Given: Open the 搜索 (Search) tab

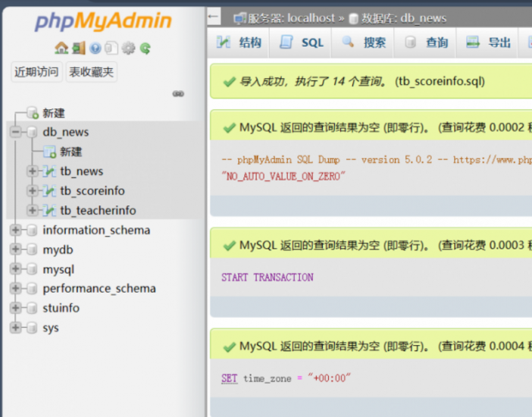Looking at the screenshot, I should [x=363, y=42].
